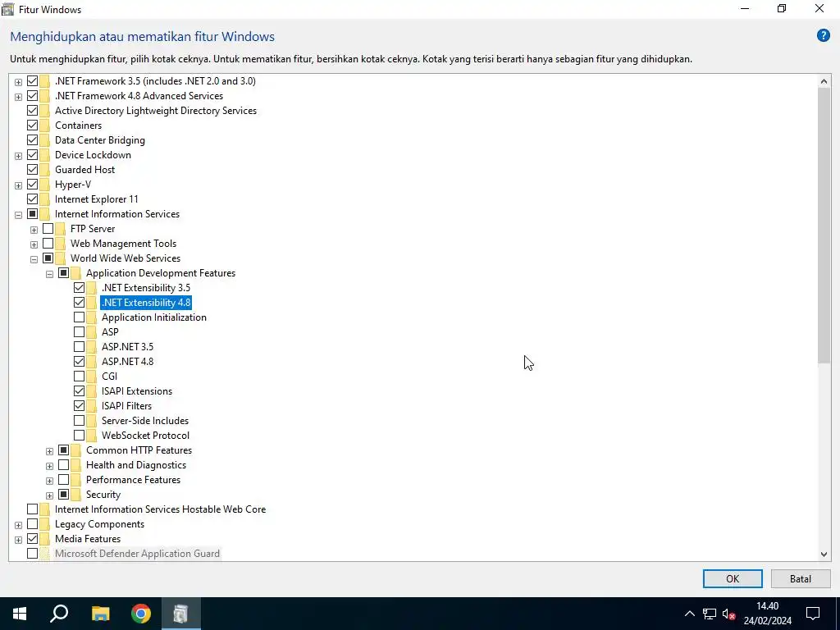The width and height of the screenshot is (840, 630).
Task: Open taskbar search magnifier
Action: pyautogui.click(x=59, y=614)
